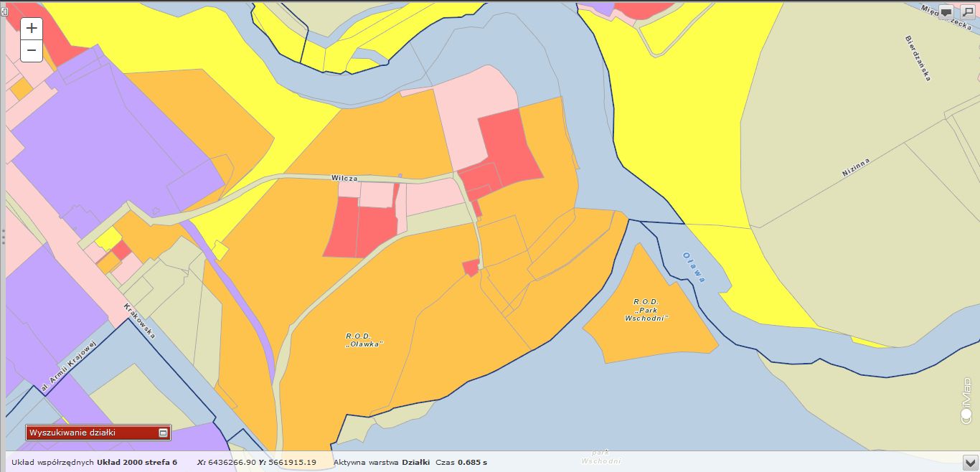This screenshot has width=980, height=472.
Task: Click the Wyszukiwanie działki panel title
Action: [72, 433]
